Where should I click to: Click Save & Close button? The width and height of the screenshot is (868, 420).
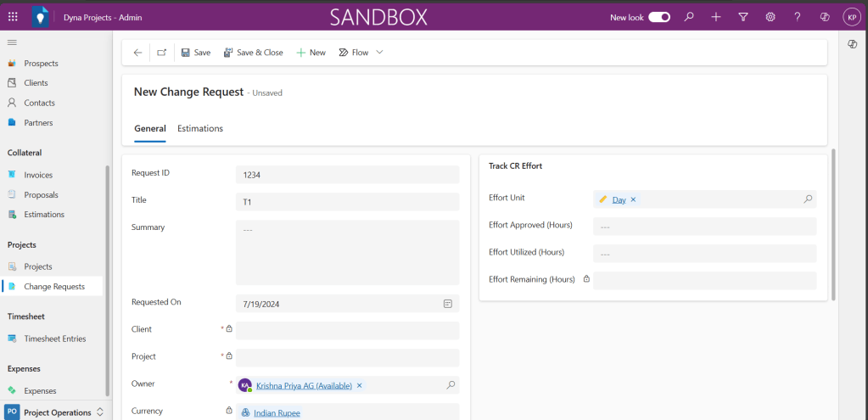point(253,53)
